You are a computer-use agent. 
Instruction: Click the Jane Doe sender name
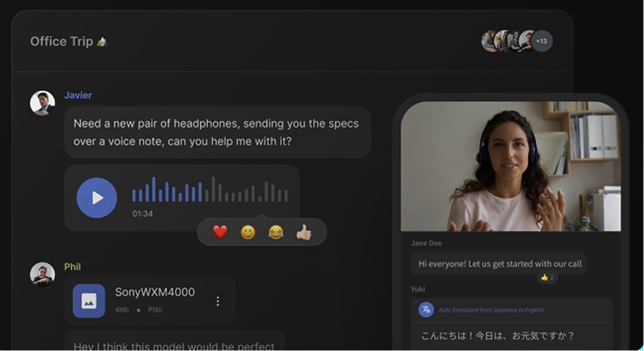tap(426, 243)
